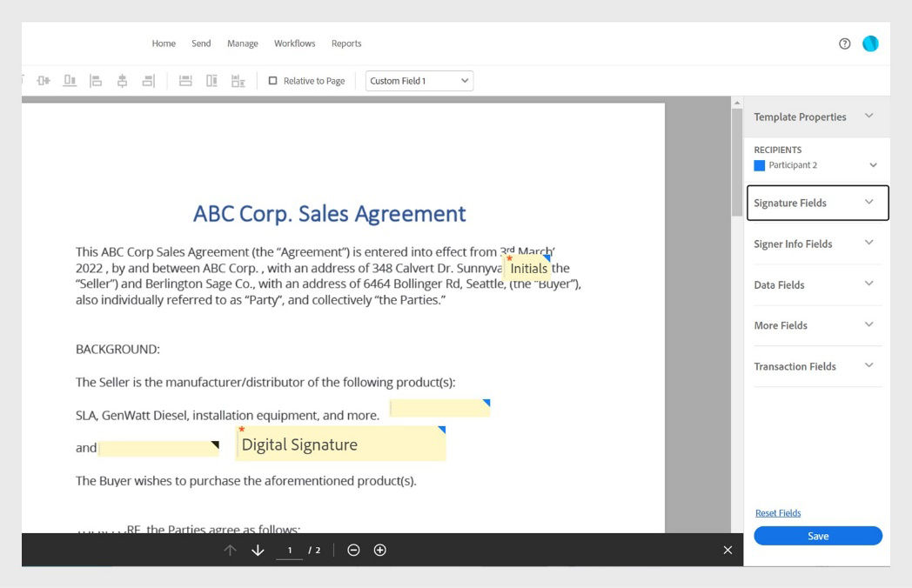The width and height of the screenshot is (912, 588).
Task: Zoom in on the document
Action: click(379, 550)
